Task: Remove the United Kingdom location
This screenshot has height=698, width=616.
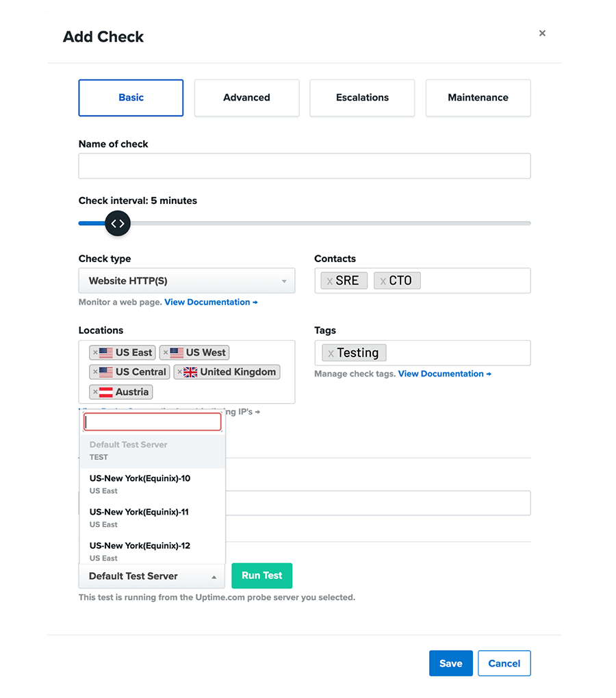Action: pyautogui.click(x=180, y=372)
